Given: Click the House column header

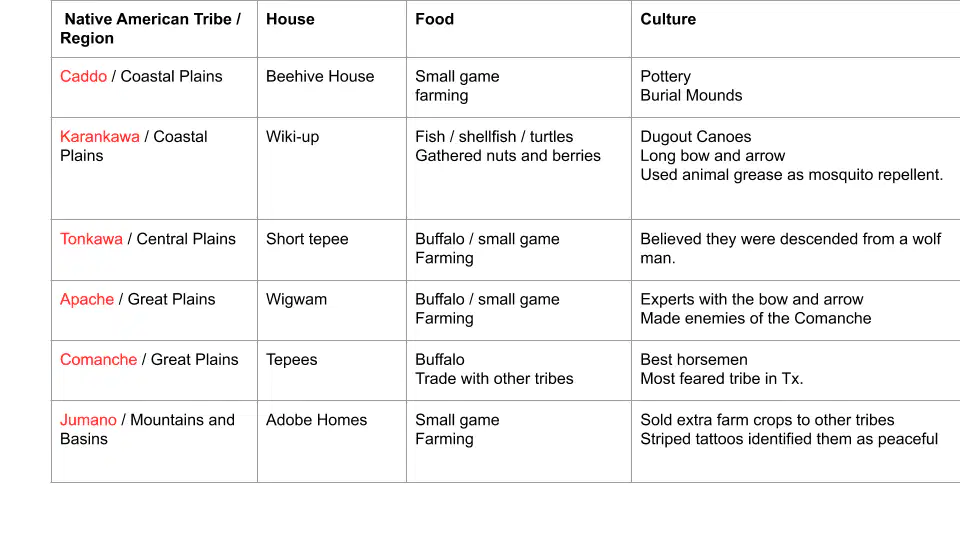Looking at the screenshot, I should click(x=332, y=29).
